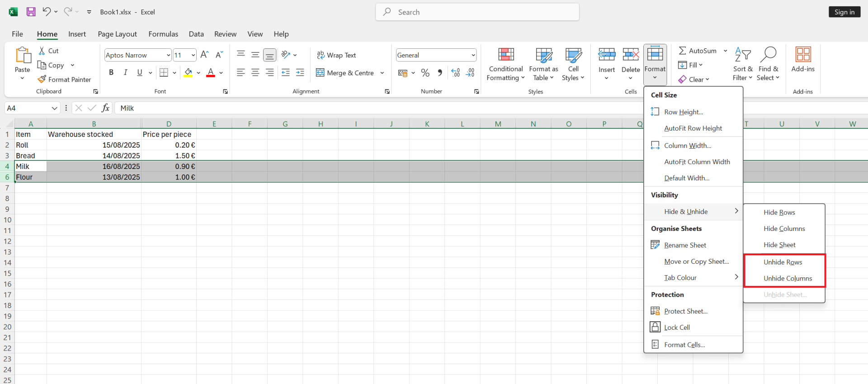Viewport: 868px width, 384px height.
Task: Click the Sign in button
Action: (x=844, y=12)
